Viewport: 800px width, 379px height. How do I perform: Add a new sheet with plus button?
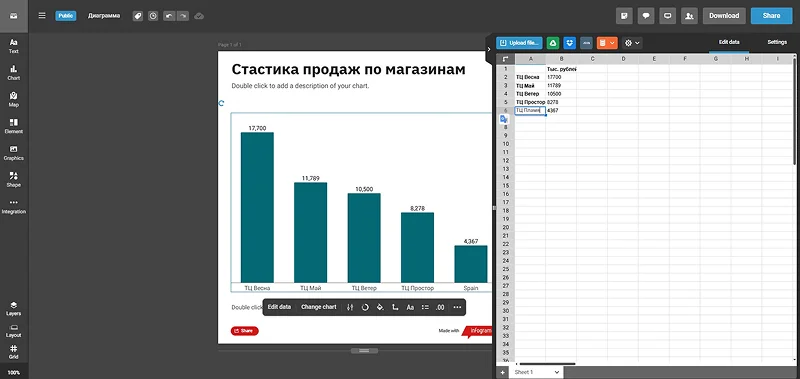click(x=503, y=372)
